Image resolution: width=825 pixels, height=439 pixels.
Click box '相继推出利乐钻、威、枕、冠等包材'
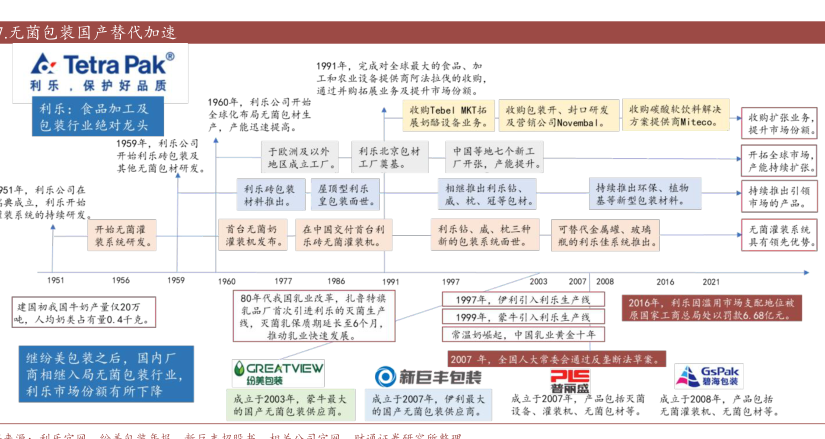tap(487, 194)
